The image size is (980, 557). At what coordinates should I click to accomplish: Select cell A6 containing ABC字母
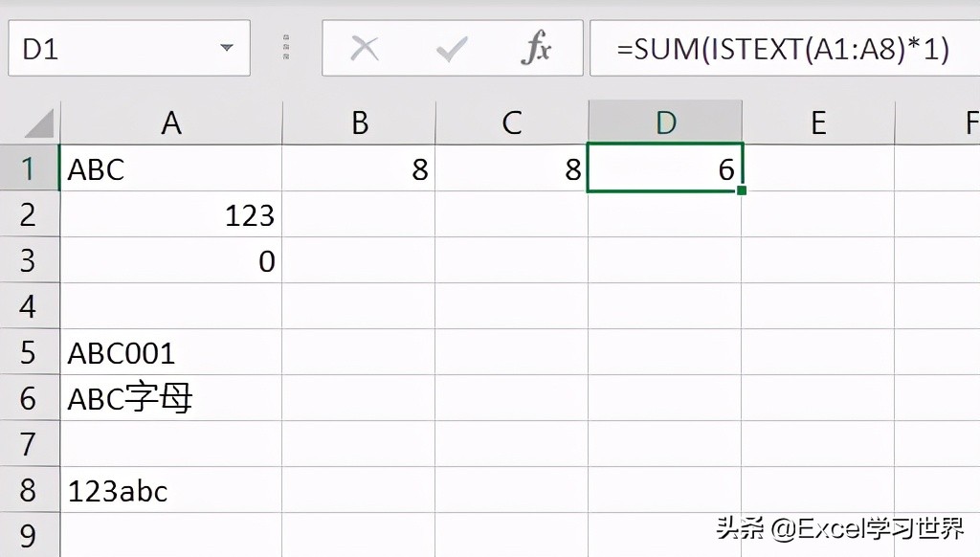pos(170,398)
